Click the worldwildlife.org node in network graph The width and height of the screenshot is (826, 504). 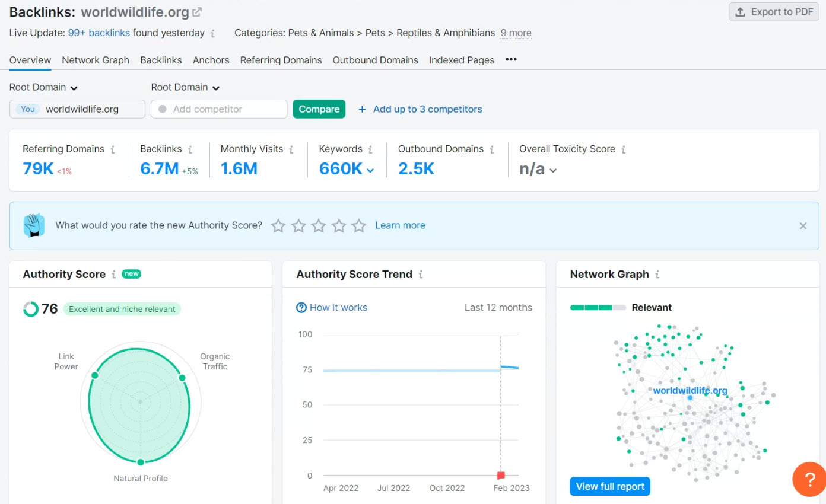690,397
